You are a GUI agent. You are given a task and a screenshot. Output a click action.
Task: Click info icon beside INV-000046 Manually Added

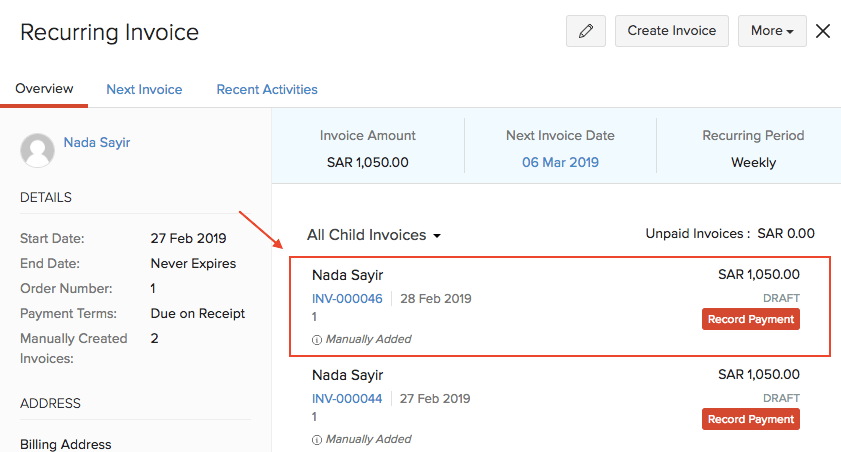click(317, 339)
